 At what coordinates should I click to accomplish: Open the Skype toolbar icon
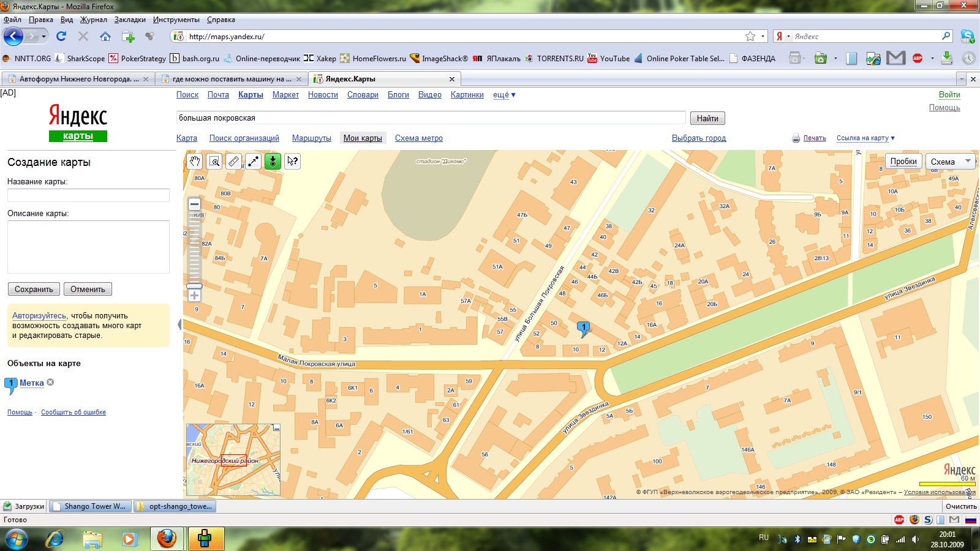(967, 36)
